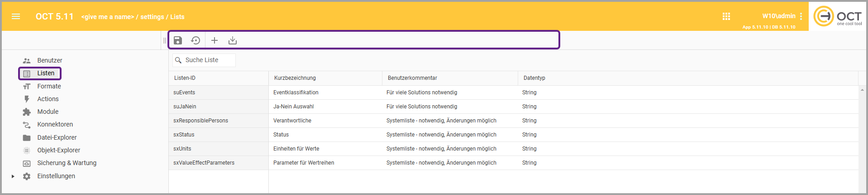868x195 pixels.
Task: Sort by Kurzbezeichnung column header
Action: click(295, 78)
